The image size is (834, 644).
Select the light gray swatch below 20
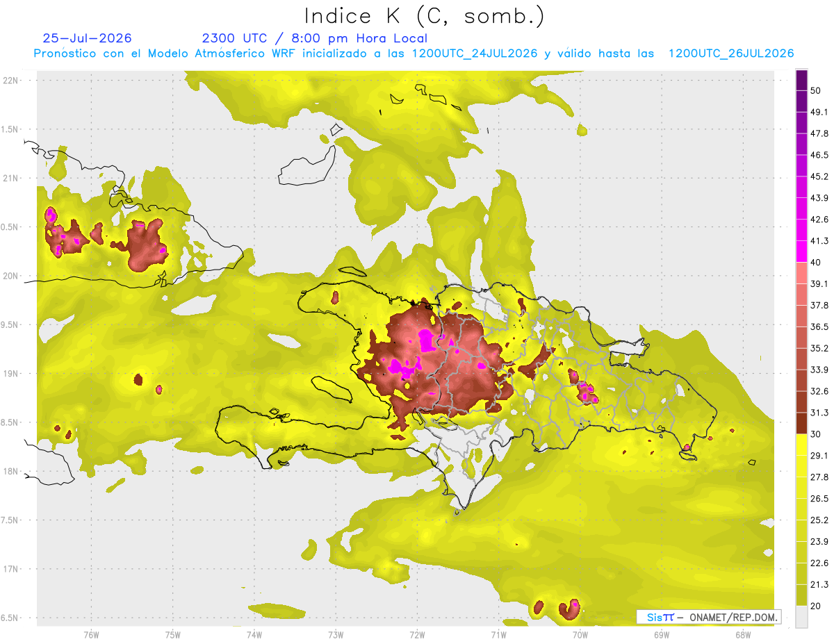(801, 616)
